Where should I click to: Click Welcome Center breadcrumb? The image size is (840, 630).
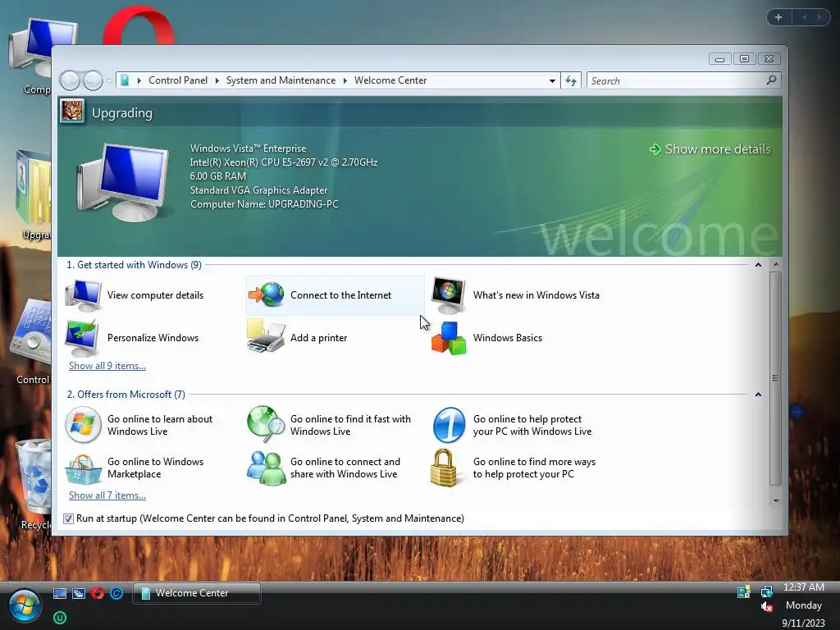click(x=390, y=80)
